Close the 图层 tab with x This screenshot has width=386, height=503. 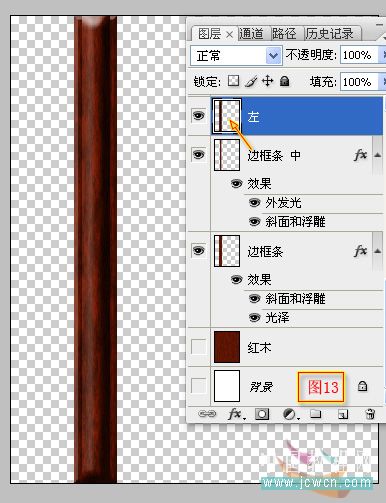coord(229,34)
